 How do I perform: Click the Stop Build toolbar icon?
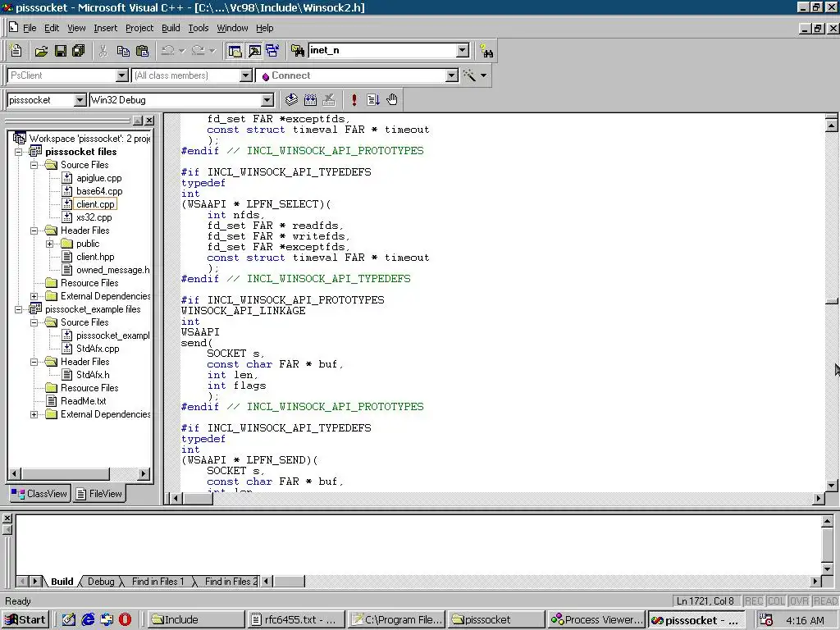tap(329, 99)
